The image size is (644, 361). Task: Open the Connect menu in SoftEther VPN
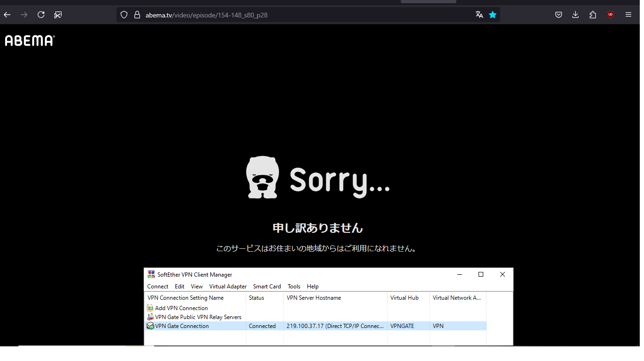157,287
